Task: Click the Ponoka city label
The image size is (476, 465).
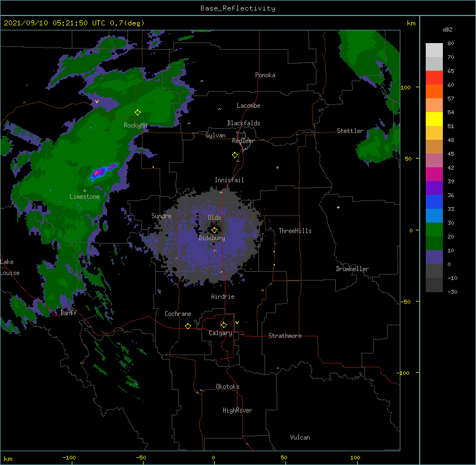Action: (265, 75)
